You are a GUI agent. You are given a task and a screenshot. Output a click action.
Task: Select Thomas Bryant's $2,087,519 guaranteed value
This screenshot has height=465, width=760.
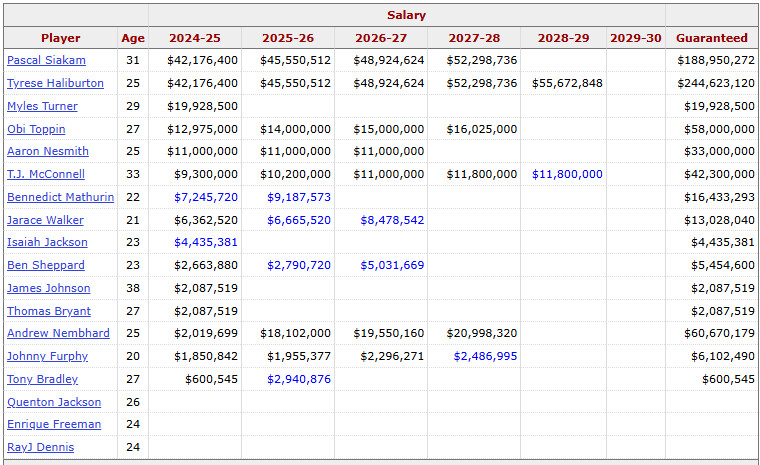coord(723,311)
